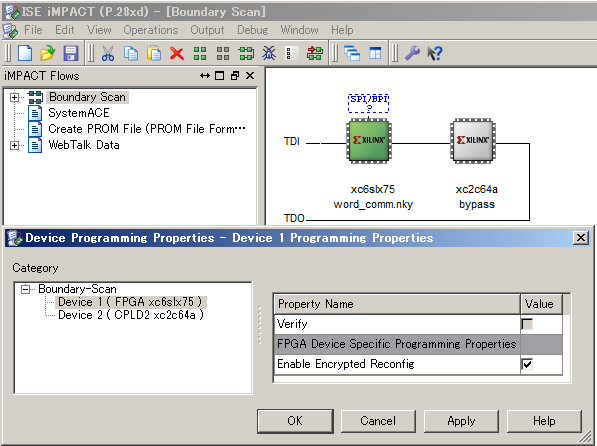Image resolution: width=597 pixels, height=446 pixels.
Task: Click the Initialize Chain toolbar icon
Action: (x=246, y=53)
